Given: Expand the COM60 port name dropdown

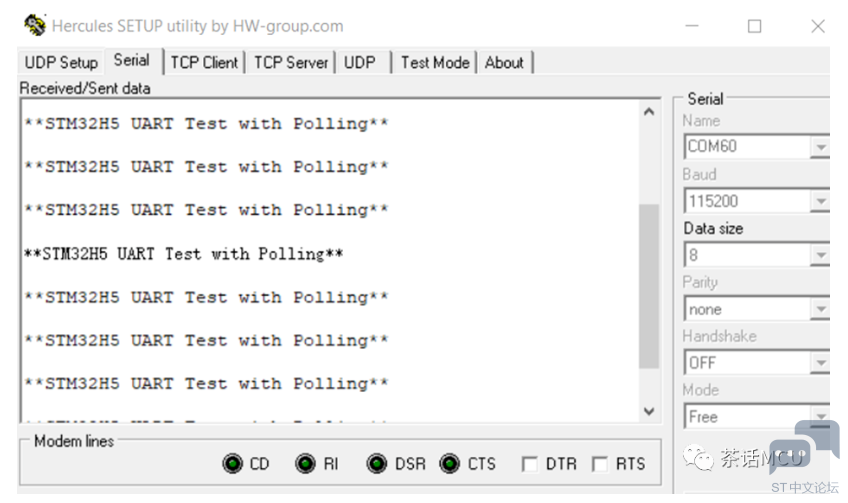Looking at the screenshot, I should [820, 147].
